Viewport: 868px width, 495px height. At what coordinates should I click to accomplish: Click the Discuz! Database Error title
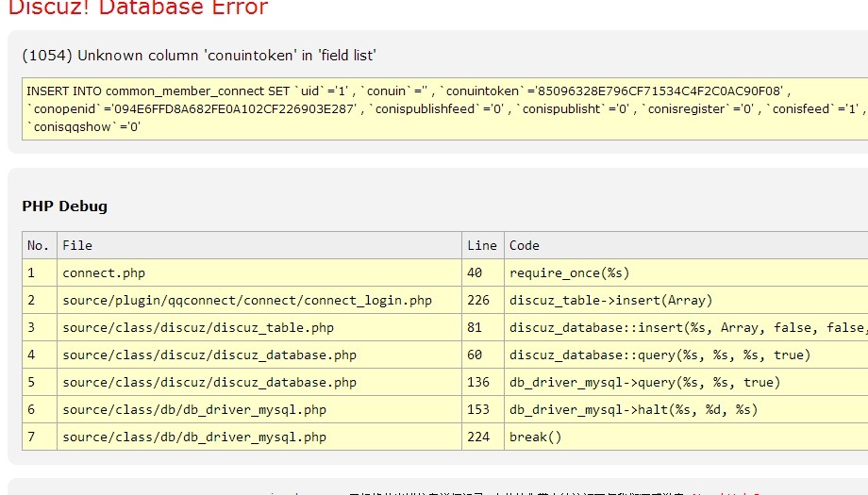[138, 8]
